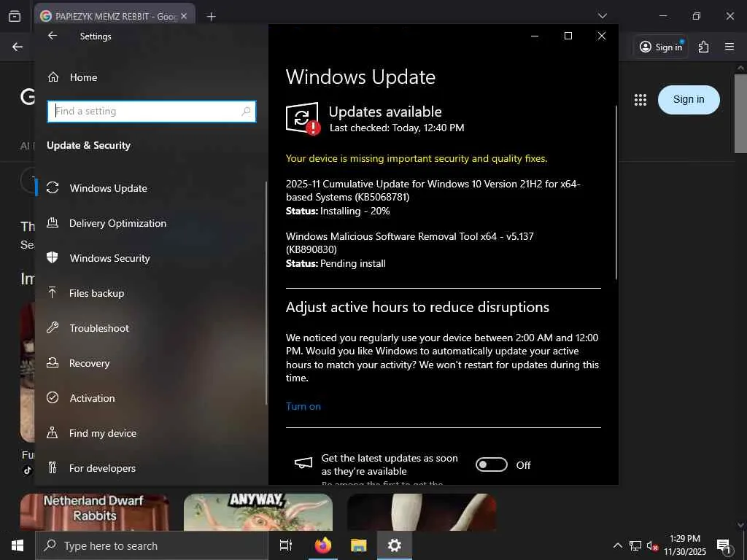Click taskbar Type here to search box
The image size is (747, 560).
coord(152,545)
